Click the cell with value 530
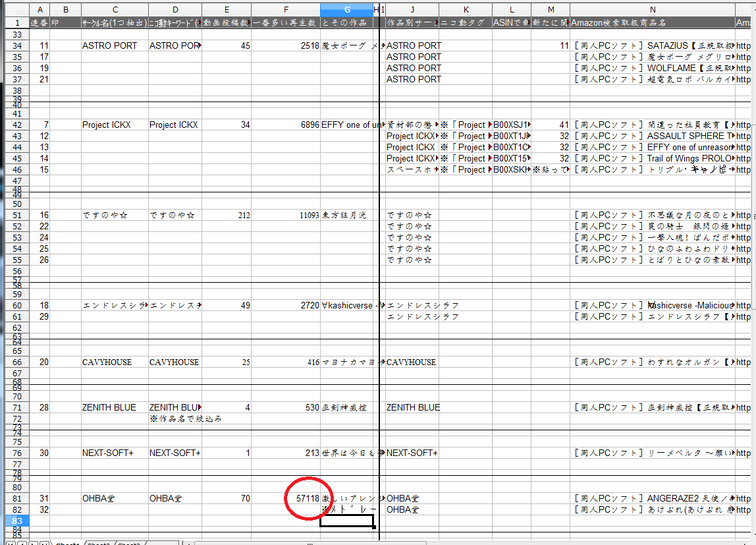The height and width of the screenshot is (545, 756). [286, 407]
